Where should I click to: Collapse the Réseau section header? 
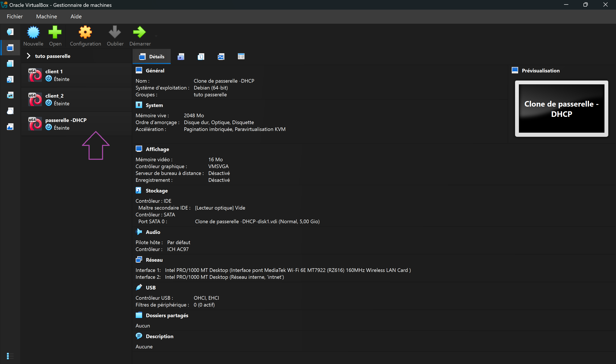(x=154, y=260)
